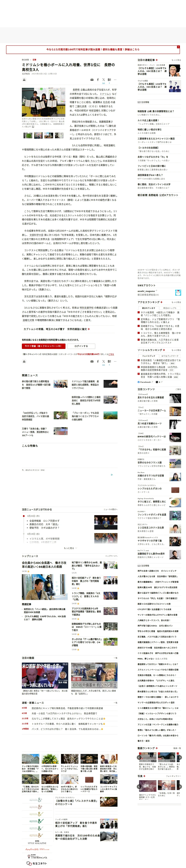Open 万博で「未来の食」体験? related news

(x=35, y=432)
